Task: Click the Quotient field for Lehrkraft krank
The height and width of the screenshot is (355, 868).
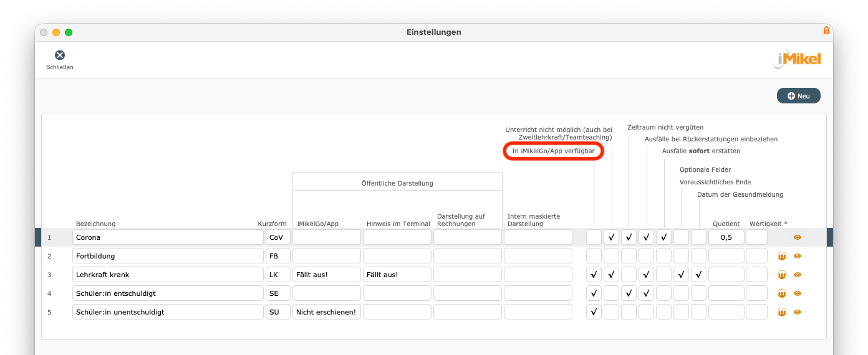Action: point(726,275)
